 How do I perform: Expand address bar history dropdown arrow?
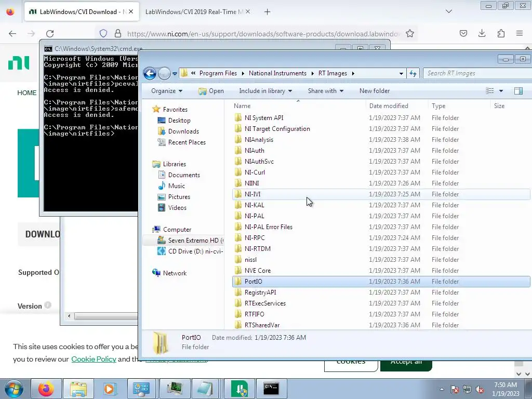401,73
